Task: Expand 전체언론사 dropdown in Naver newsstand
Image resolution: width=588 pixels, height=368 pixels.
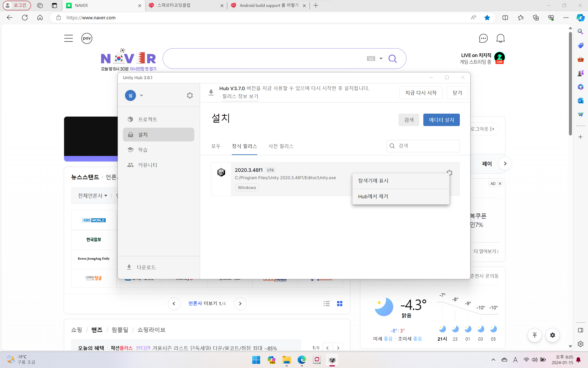Action: tap(93, 196)
